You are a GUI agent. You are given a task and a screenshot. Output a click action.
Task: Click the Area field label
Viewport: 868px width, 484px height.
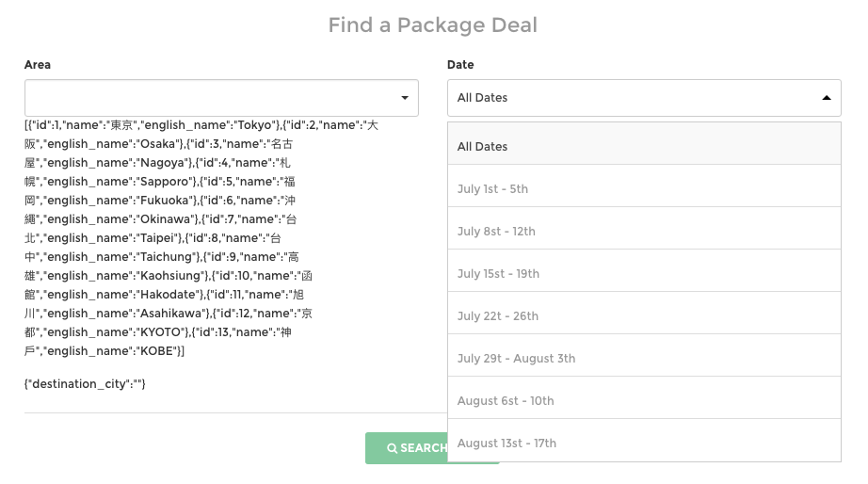tap(38, 65)
